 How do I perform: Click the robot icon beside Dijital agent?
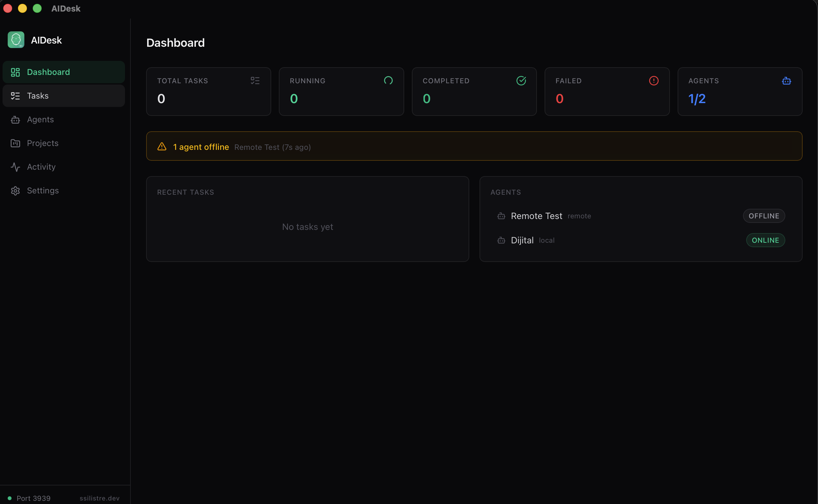501,240
